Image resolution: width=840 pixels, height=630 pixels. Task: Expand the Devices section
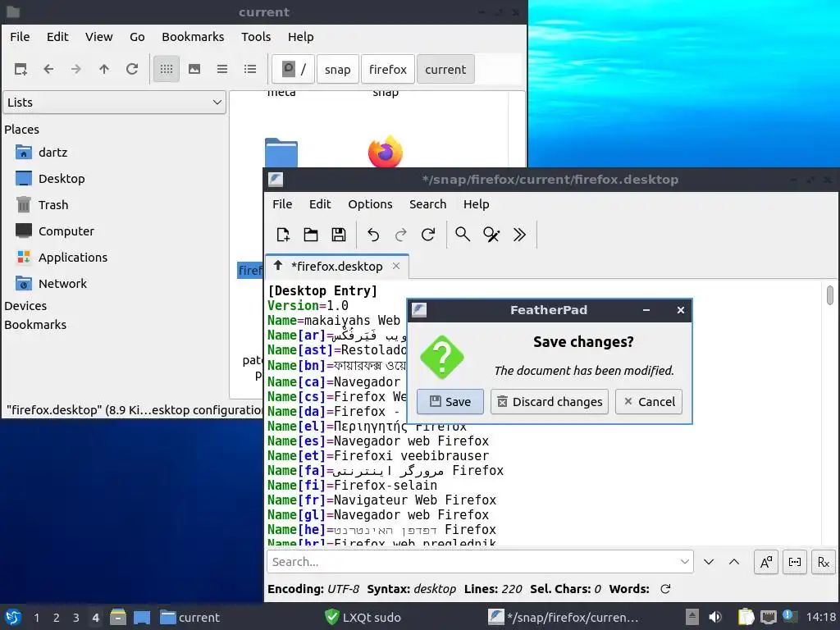pos(25,306)
